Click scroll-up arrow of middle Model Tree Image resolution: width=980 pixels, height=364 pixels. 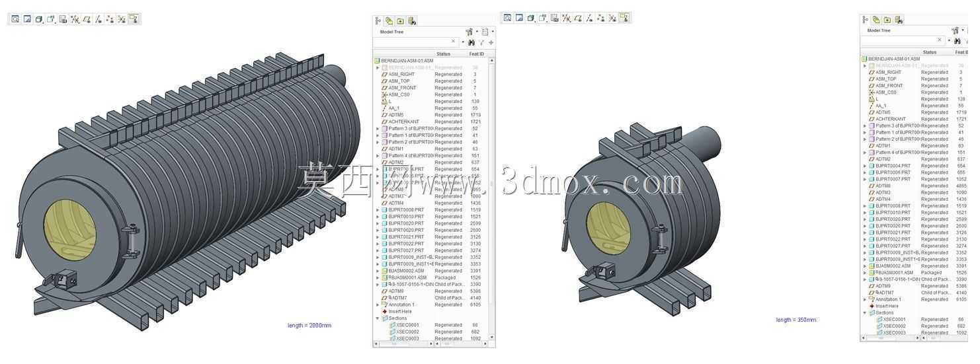pos(492,60)
